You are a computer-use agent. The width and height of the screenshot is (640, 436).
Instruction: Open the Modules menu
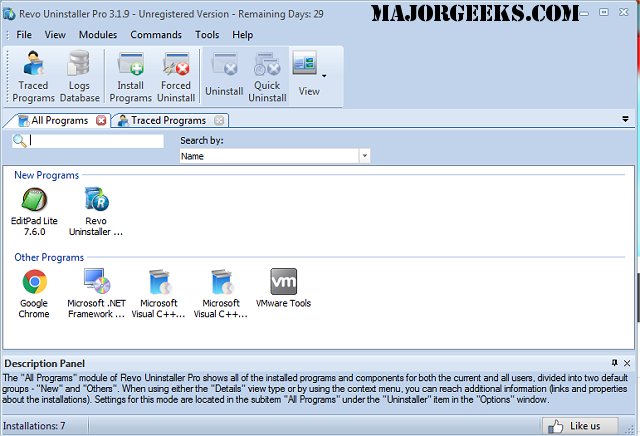coord(97,34)
